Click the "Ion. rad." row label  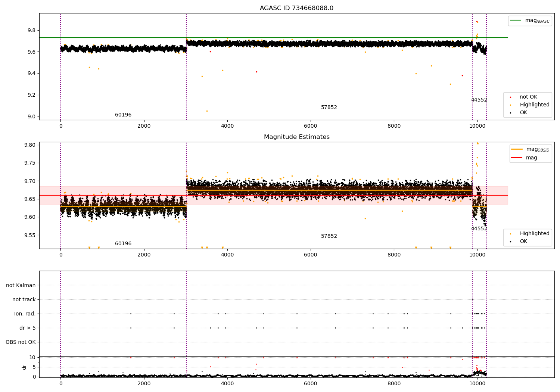(25, 314)
